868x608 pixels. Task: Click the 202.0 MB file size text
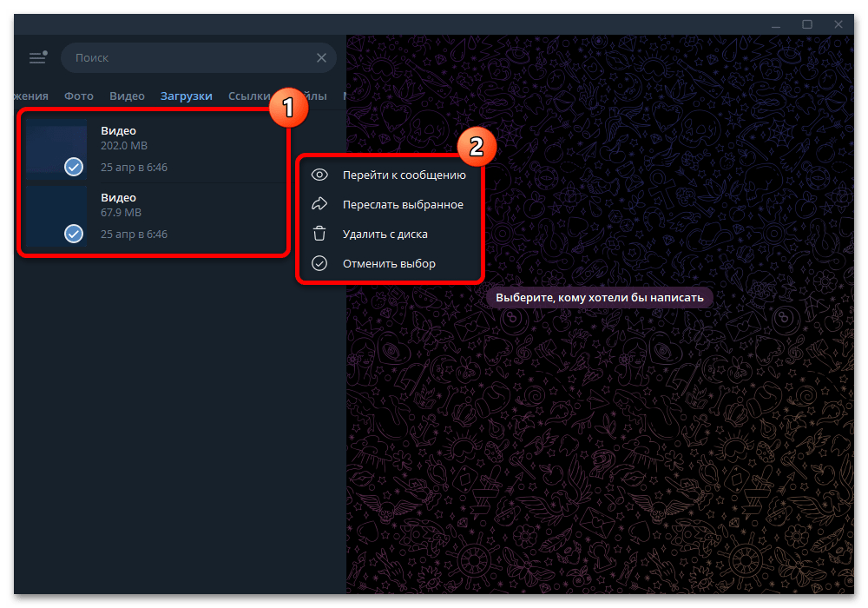(124, 146)
